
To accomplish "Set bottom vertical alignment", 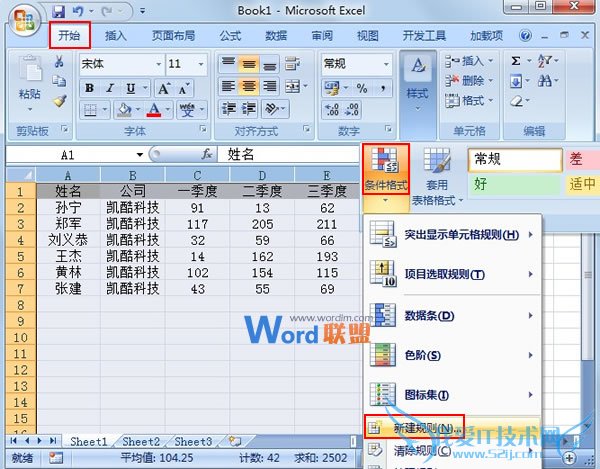I will tap(269, 64).
